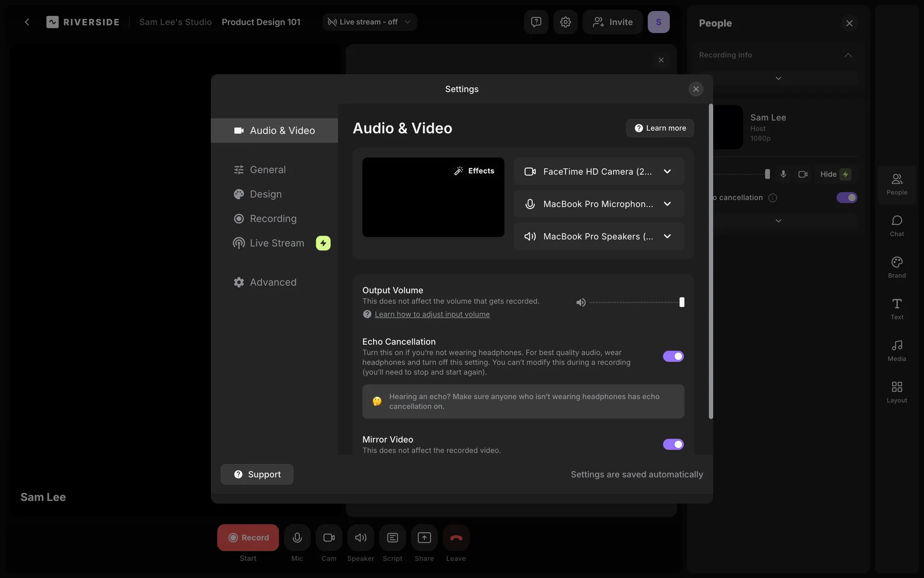The image size is (924, 578).
Task: Open the Brand panel in sidebar
Action: click(897, 267)
